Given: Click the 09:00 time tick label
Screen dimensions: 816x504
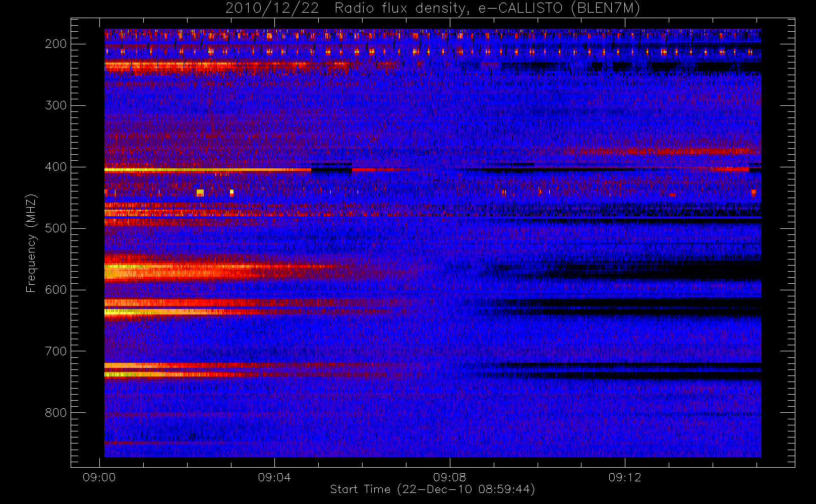Looking at the screenshot, I should (x=99, y=477).
